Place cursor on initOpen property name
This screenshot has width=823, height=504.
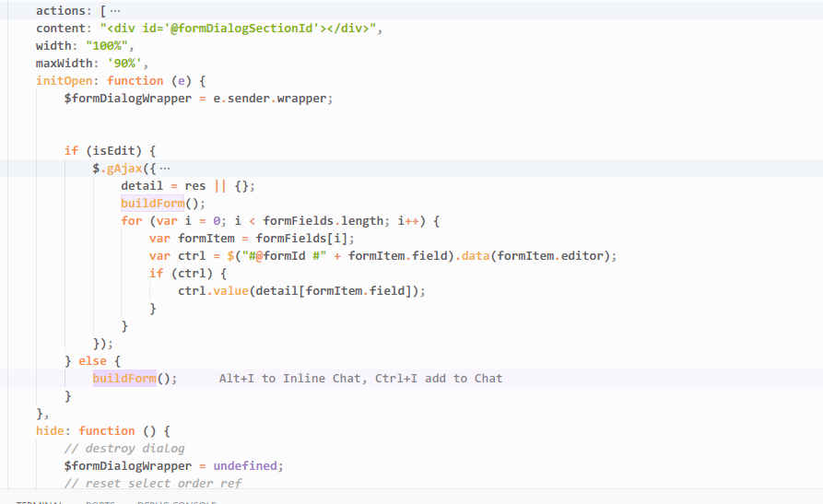tap(65, 80)
